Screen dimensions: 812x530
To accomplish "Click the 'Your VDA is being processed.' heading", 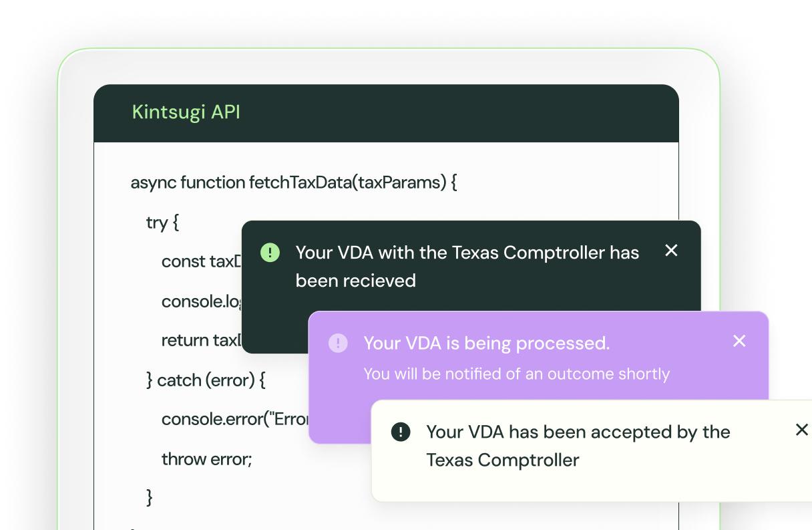I will pos(486,344).
